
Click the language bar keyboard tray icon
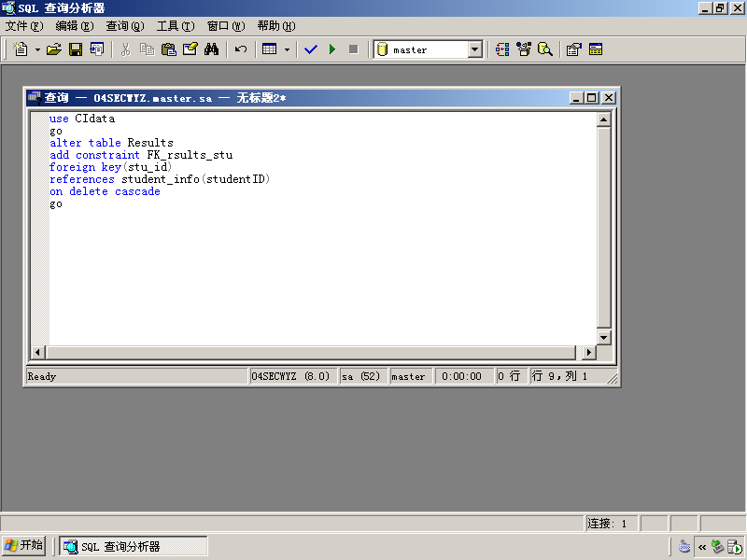684,547
